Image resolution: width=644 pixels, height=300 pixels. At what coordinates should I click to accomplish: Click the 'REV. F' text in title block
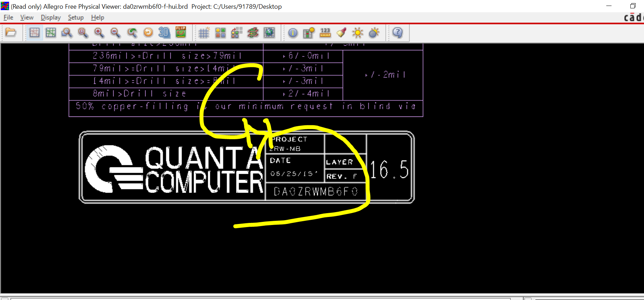coord(342,177)
